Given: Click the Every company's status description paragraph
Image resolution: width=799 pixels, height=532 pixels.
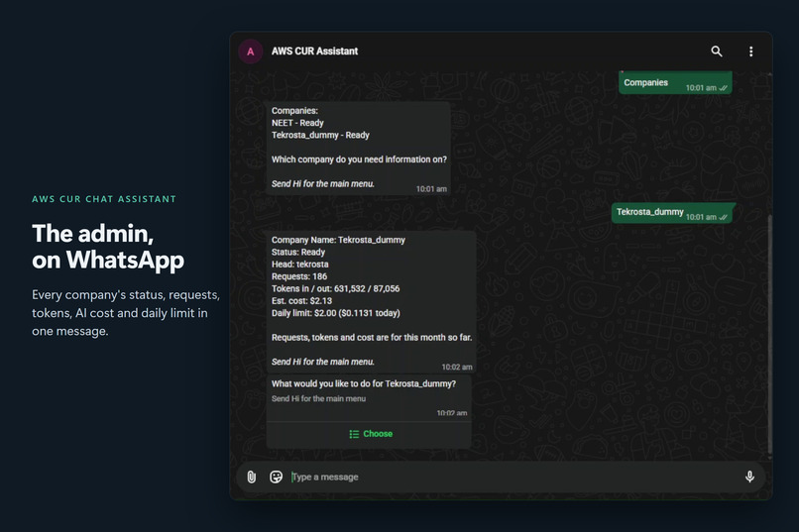Looking at the screenshot, I should point(126,313).
